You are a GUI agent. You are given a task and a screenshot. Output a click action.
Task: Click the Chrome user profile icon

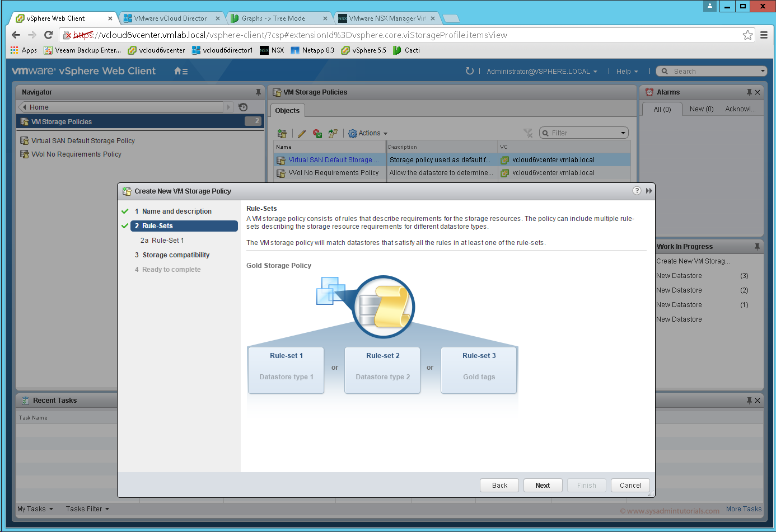pos(710,6)
